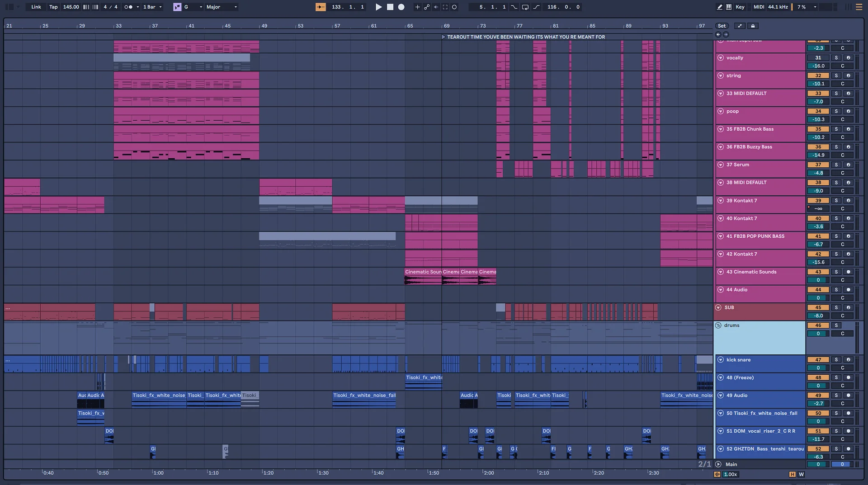Click the Set locator button
This screenshot has height=485, width=868.
point(722,26)
